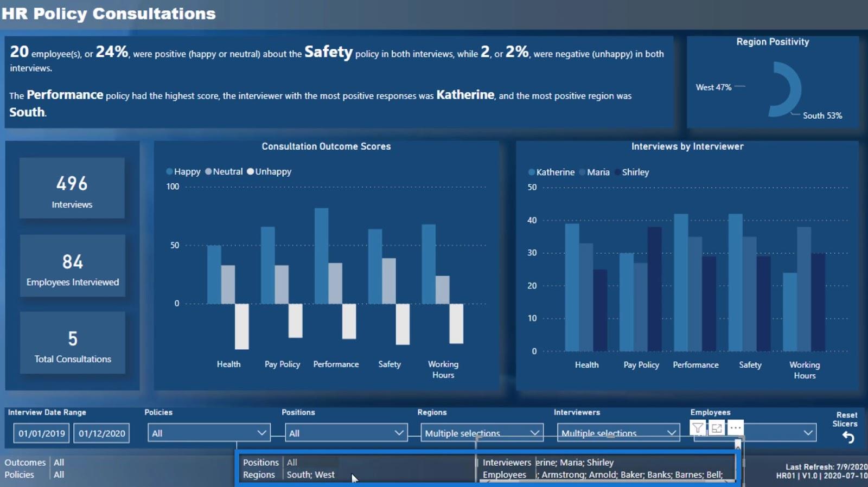
Task: Select Maria legend dot in Interviews chart
Action: click(582, 172)
